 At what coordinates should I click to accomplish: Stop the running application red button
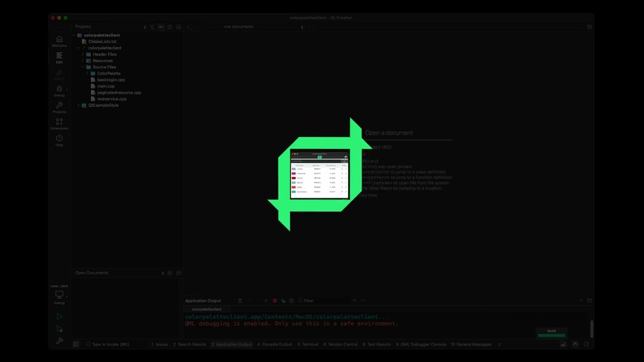click(275, 301)
